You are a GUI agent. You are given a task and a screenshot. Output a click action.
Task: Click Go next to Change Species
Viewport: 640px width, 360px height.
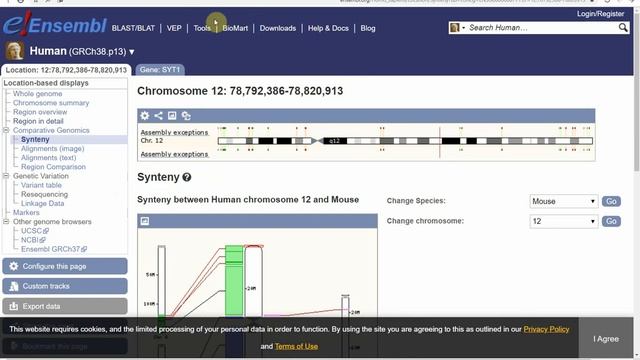pyautogui.click(x=611, y=201)
